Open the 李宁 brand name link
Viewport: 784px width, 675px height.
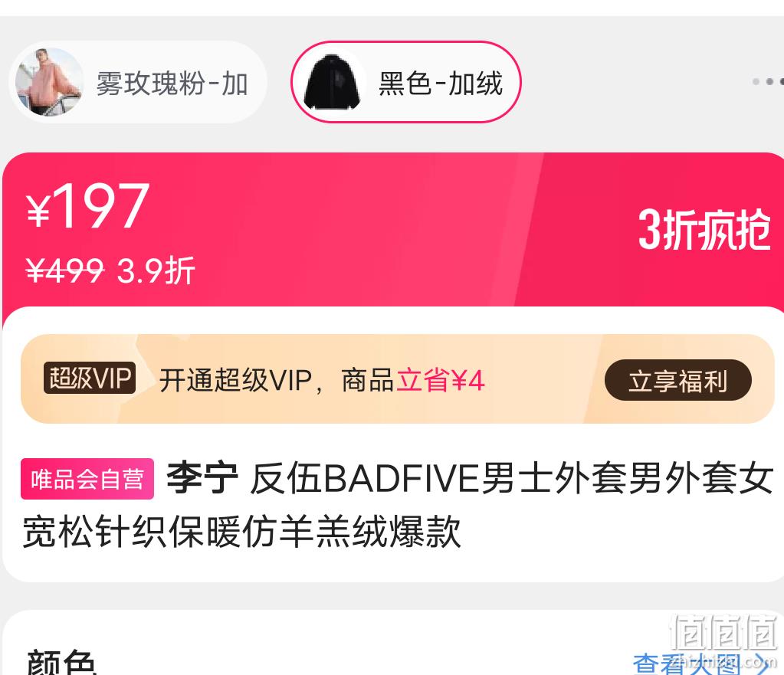click(202, 479)
